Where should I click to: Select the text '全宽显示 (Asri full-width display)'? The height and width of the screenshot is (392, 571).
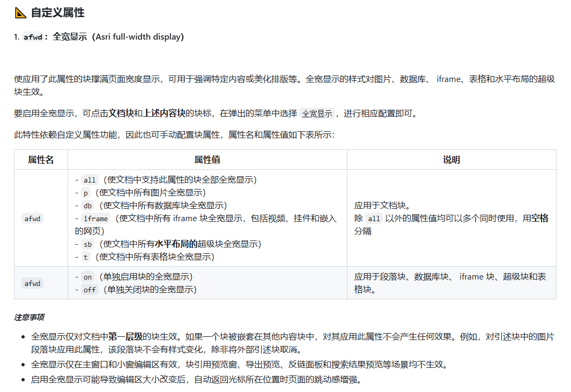118,37
